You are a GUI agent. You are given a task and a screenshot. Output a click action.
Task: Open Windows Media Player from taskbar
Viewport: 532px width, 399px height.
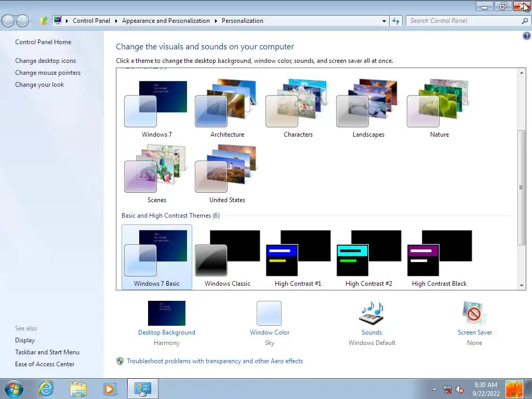[110, 389]
